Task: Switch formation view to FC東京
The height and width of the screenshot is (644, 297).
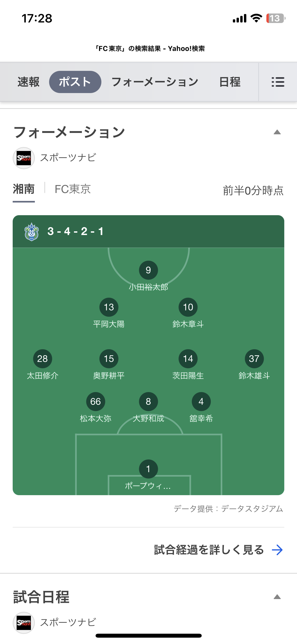Action: pyautogui.click(x=73, y=189)
